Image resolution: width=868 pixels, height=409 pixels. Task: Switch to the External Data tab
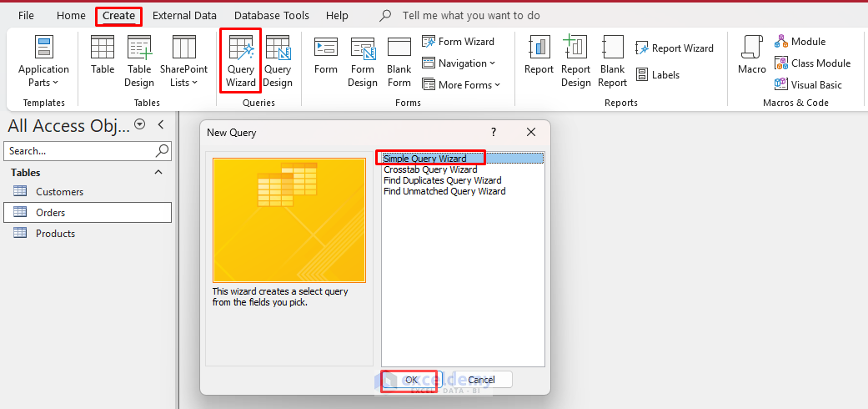pos(184,16)
